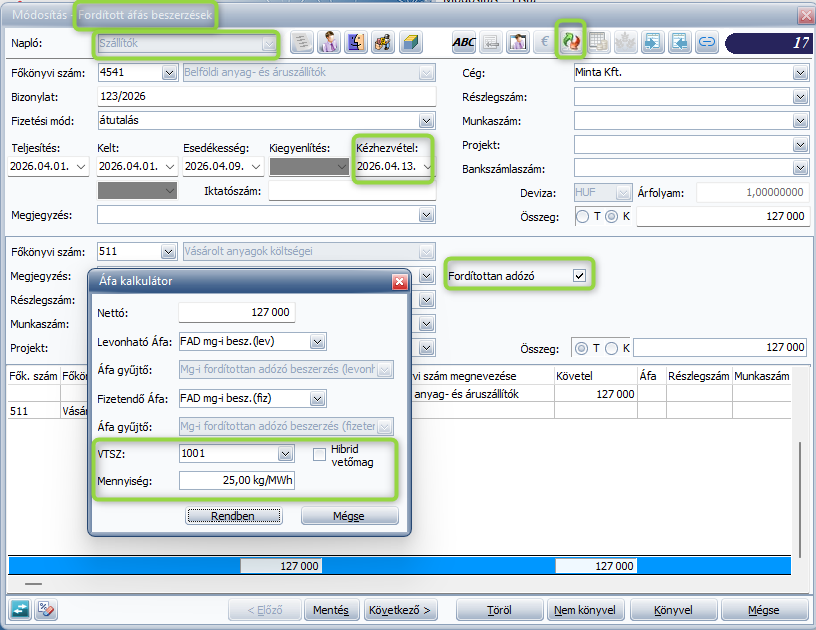Open the Levonható Áfa dropdown
Screen dimensions: 816x630
317,342
